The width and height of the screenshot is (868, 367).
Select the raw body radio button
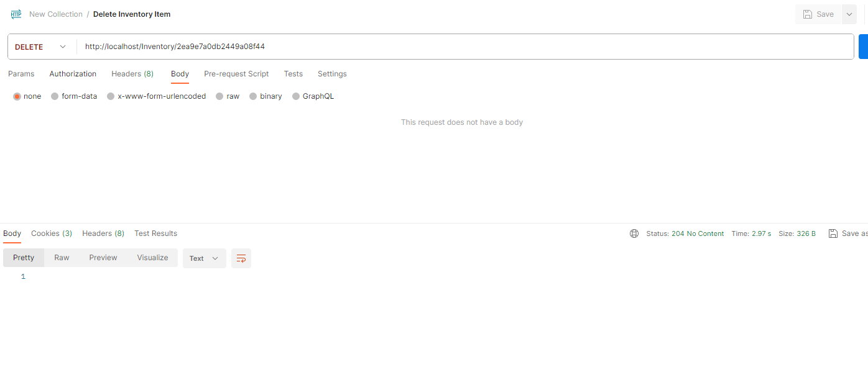pyautogui.click(x=219, y=96)
